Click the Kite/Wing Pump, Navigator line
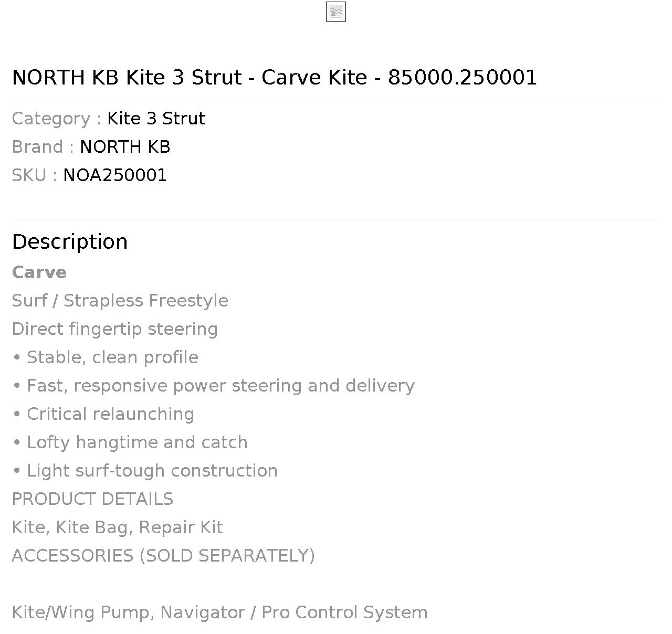 (220, 612)
